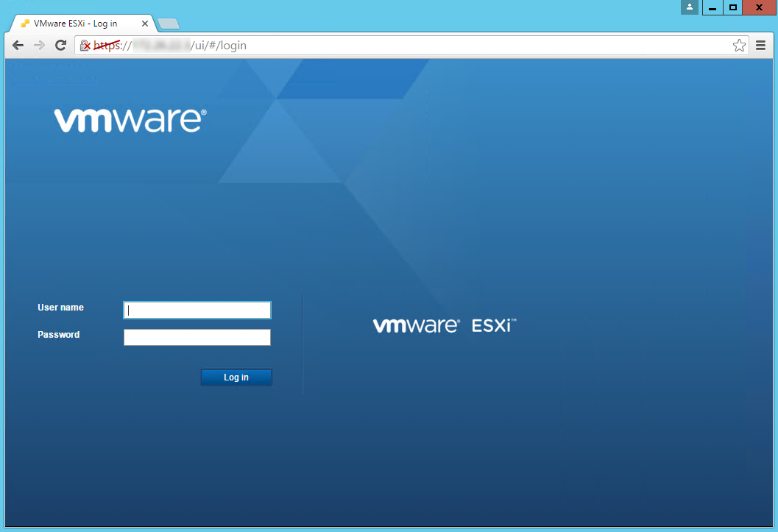
Task: Close the VMware ESXi - Log in tab
Action: click(145, 24)
